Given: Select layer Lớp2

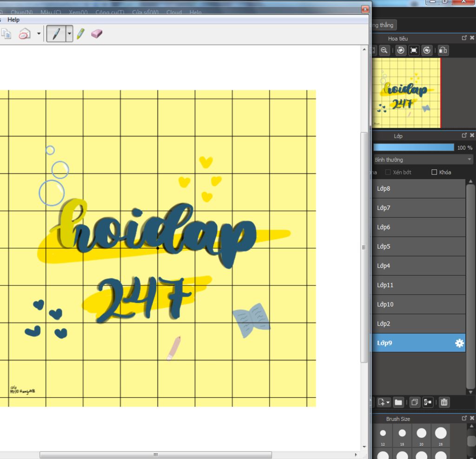Looking at the screenshot, I should (x=418, y=324).
